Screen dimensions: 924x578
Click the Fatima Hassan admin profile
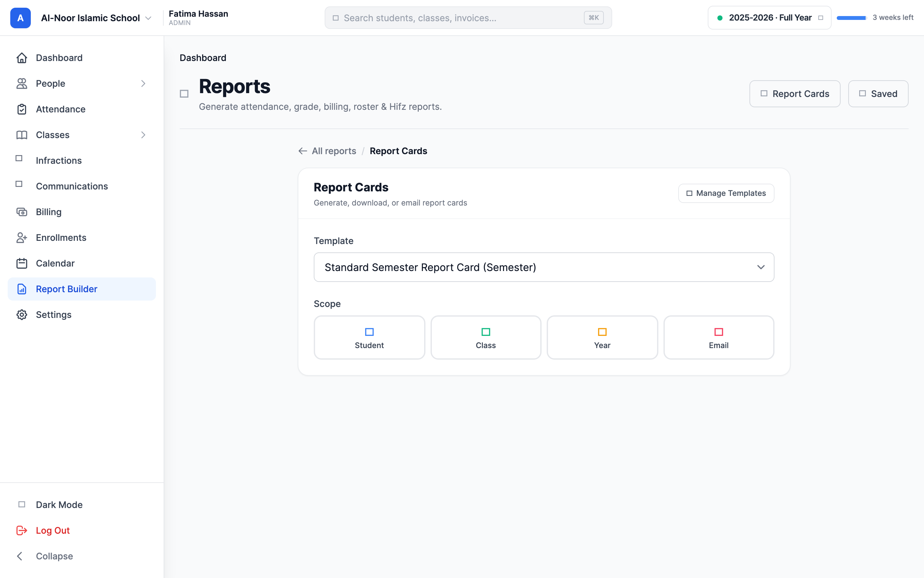[x=198, y=18]
